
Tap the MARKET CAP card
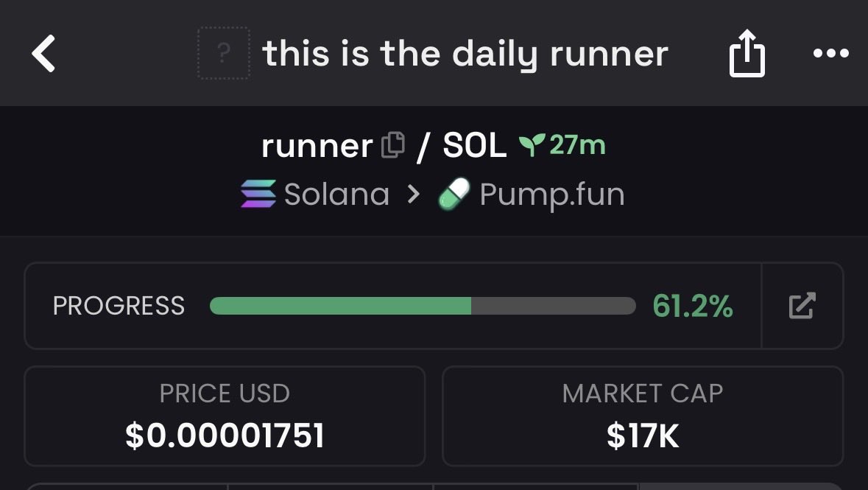pyautogui.click(x=642, y=416)
